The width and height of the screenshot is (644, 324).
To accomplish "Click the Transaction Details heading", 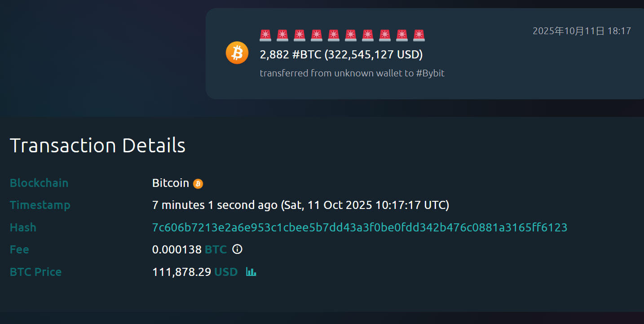I will coord(97,146).
